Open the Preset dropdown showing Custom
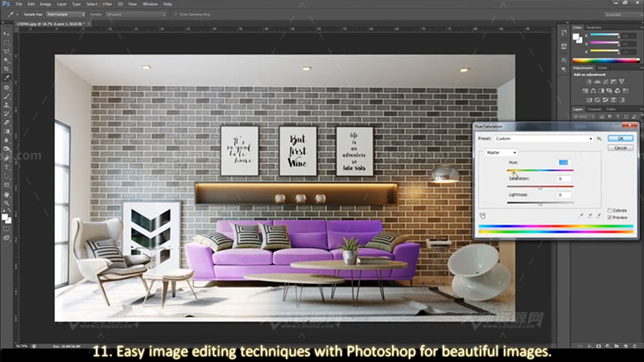Viewport: 644px width, 362px height. 544,138
